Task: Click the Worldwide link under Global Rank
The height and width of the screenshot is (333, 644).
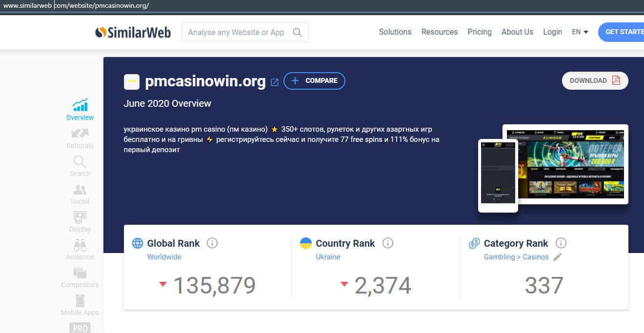Action: click(x=164, y=257)
